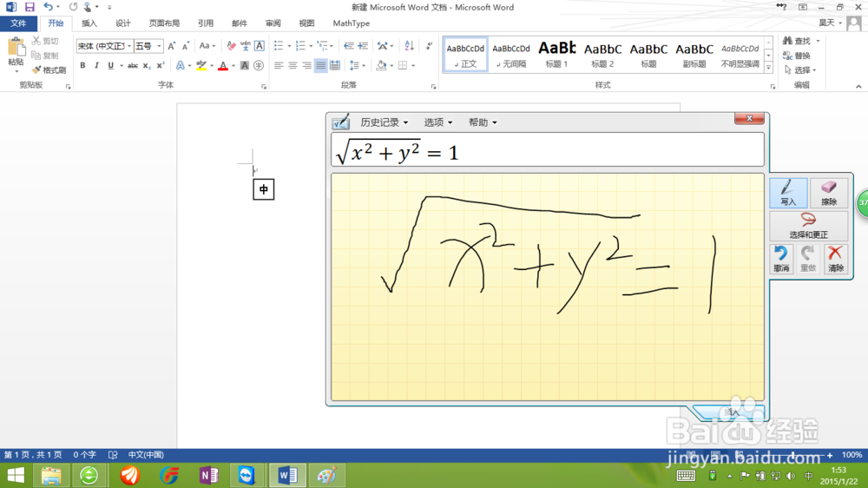Apply character shading button
Viewport: 868px width, 488px height.
click(244, 65)
